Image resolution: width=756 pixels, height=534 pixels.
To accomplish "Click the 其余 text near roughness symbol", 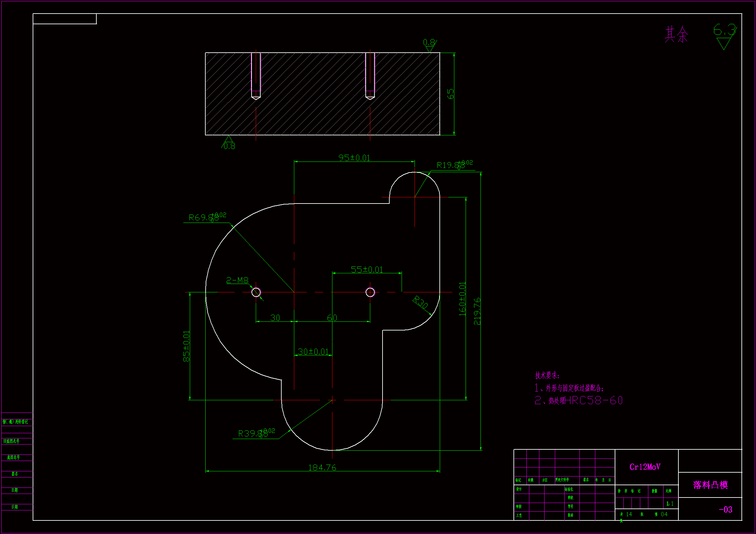I will [676, 34].
